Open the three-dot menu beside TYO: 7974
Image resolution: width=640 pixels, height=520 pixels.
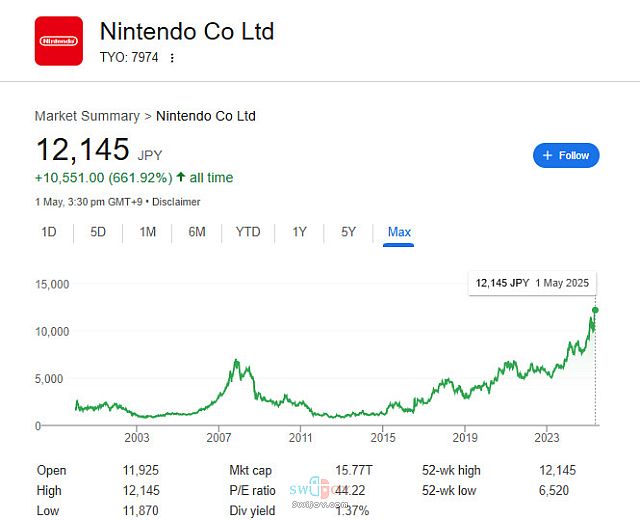pos(172,58)
